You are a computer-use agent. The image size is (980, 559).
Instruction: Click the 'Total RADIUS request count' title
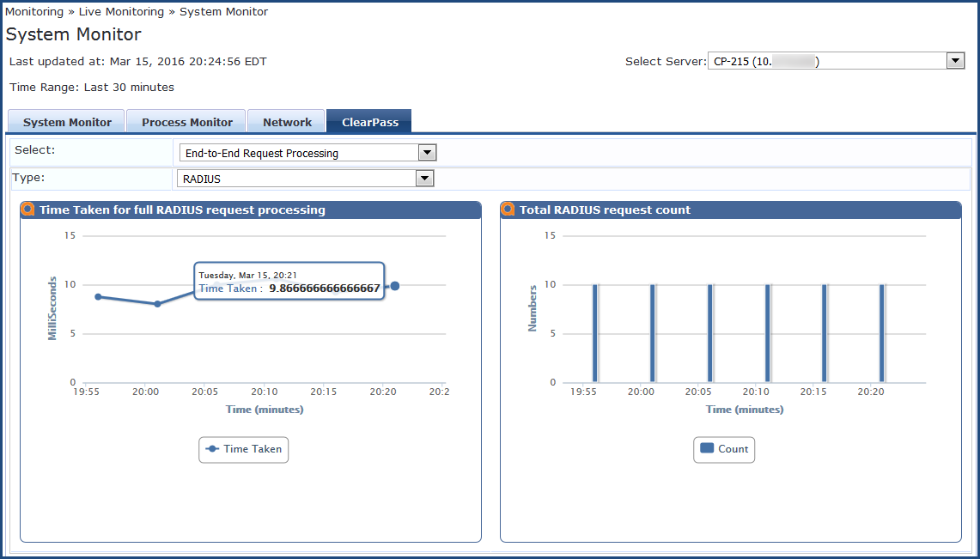click(605, 210)
